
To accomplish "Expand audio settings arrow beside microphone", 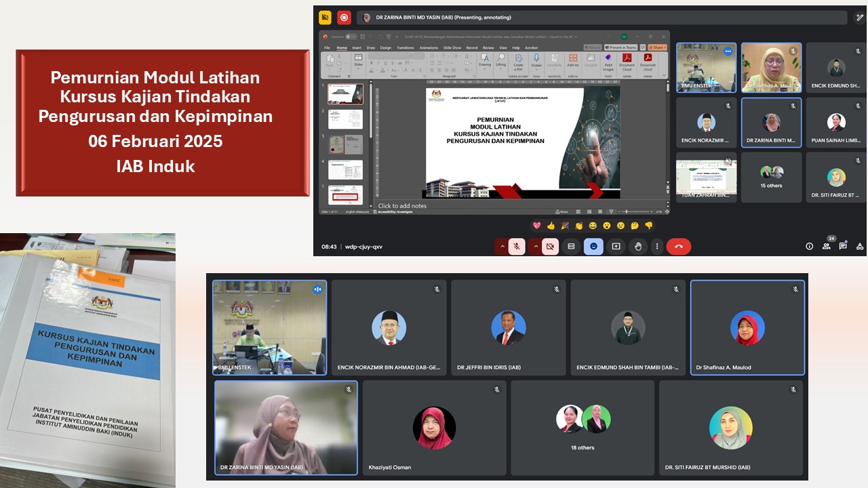I will 502,247.
